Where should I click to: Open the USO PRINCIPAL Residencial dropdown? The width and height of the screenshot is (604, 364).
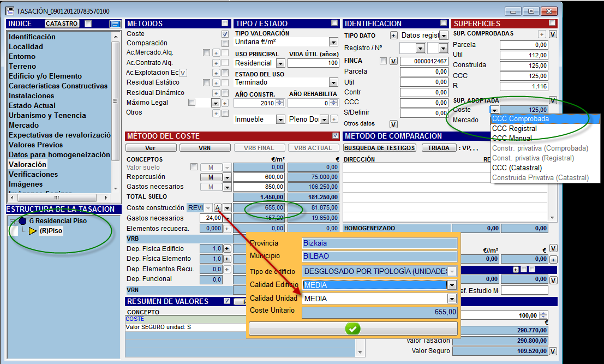pos(281,63)
